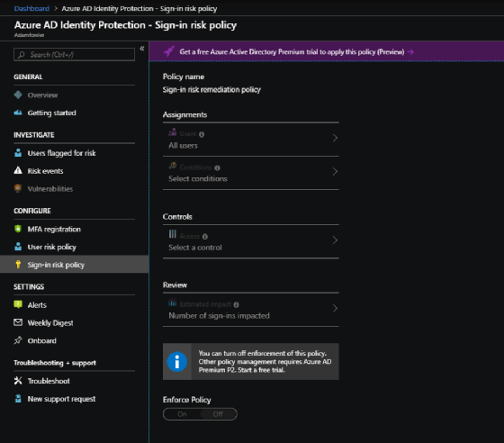Click the search magnifier icon
The height and width of the screenshot is (443, 504).
click(x=22, y=55)
